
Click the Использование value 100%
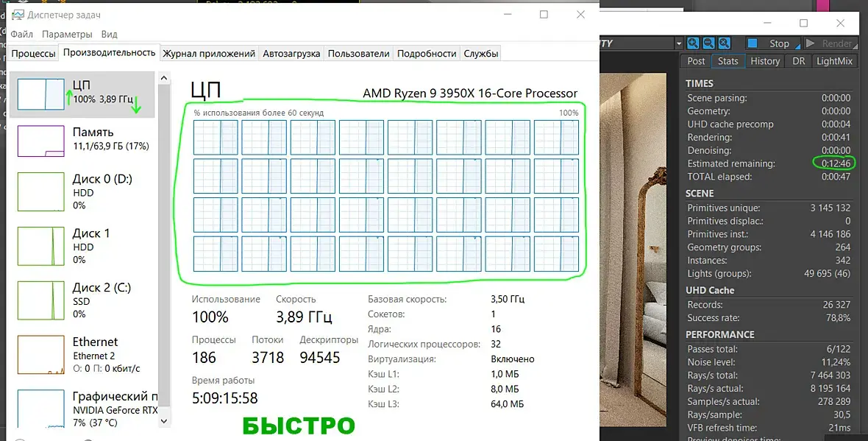tap(210, 317)
